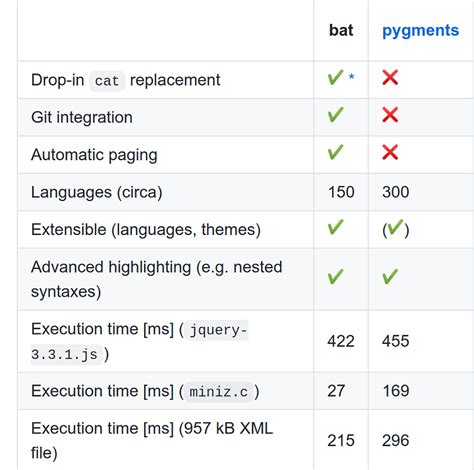Click the bat jquery time 422

[341, 341]
